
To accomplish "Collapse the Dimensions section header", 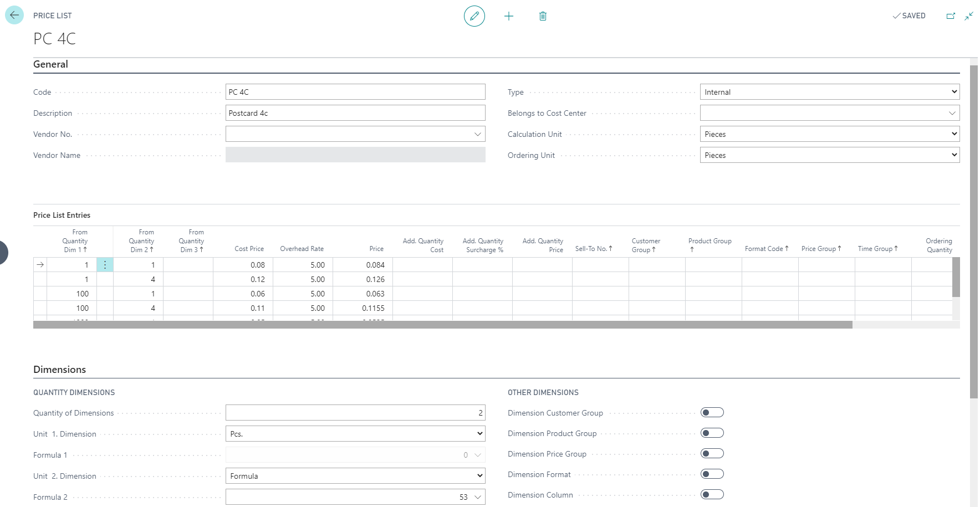I will coord(59,370).
